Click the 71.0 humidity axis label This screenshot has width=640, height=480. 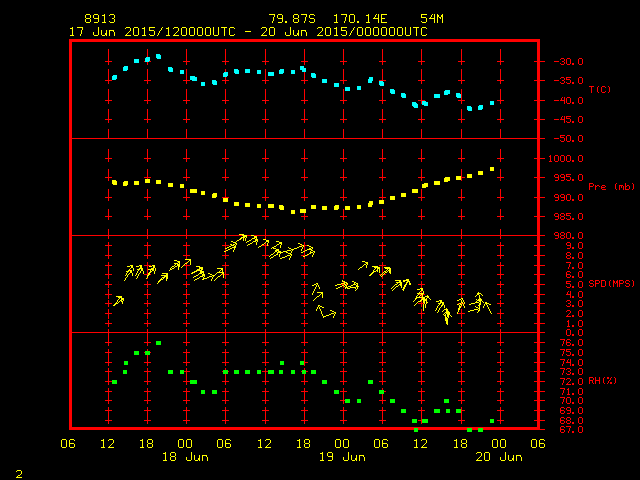(x=571, y=392)
